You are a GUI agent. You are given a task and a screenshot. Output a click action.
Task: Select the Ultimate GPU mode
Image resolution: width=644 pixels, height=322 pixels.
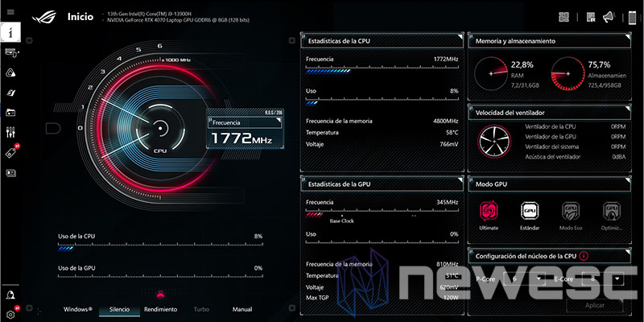[489, 216]
